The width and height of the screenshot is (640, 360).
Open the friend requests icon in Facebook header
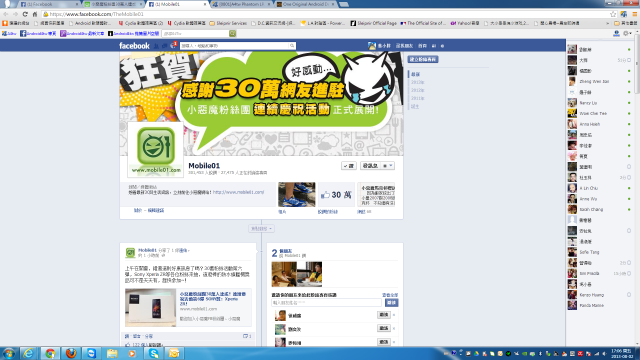(x=156, y=46)
